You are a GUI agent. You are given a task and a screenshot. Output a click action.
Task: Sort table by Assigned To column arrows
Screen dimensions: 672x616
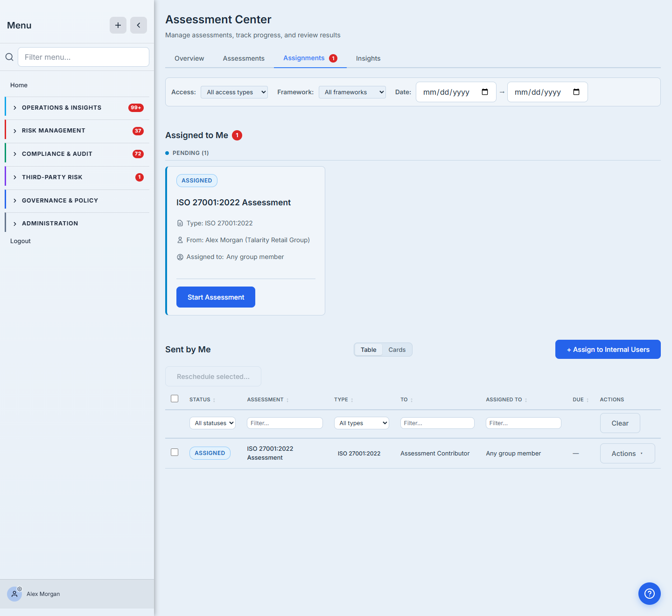(x=526, y=400)
